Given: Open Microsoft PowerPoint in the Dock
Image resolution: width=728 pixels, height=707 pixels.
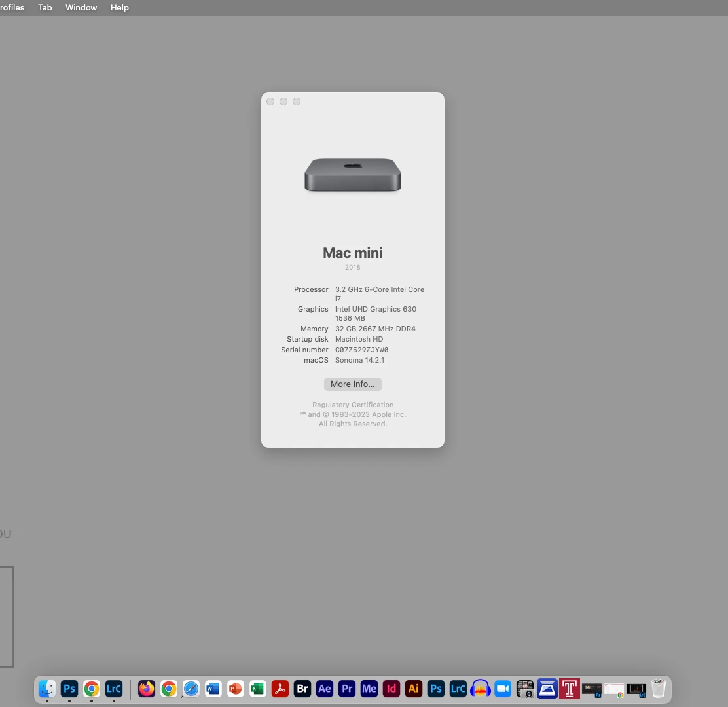Looking at the screenshot, I should coord(236,689).
